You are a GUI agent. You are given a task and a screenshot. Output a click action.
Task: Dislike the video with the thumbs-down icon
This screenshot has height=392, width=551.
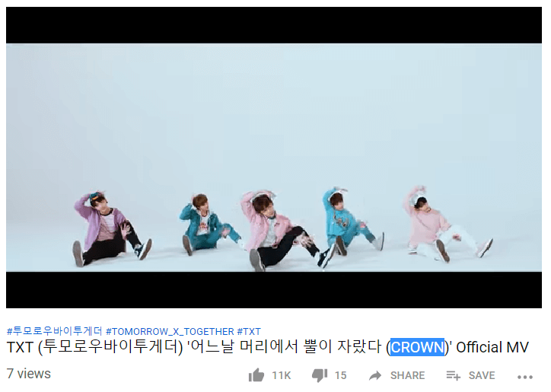tap(320, 375)
